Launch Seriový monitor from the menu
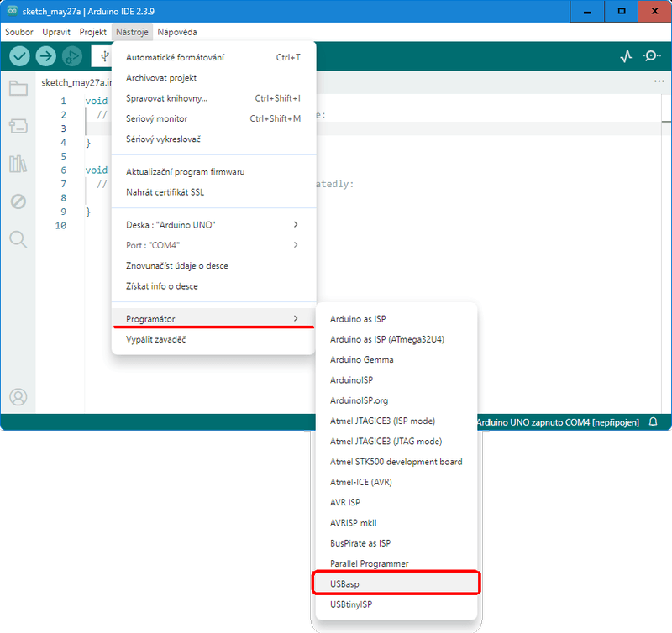 [x=213, y=118]
